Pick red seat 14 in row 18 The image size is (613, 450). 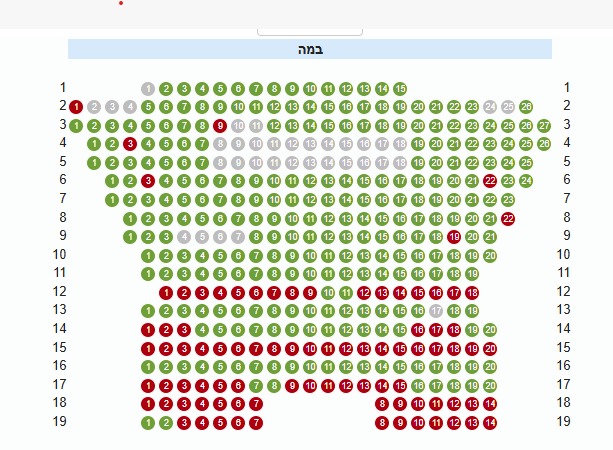point(490,404)
